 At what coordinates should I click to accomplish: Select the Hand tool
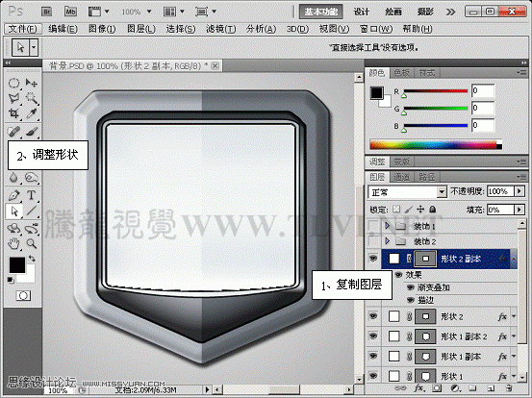point(13,243)
